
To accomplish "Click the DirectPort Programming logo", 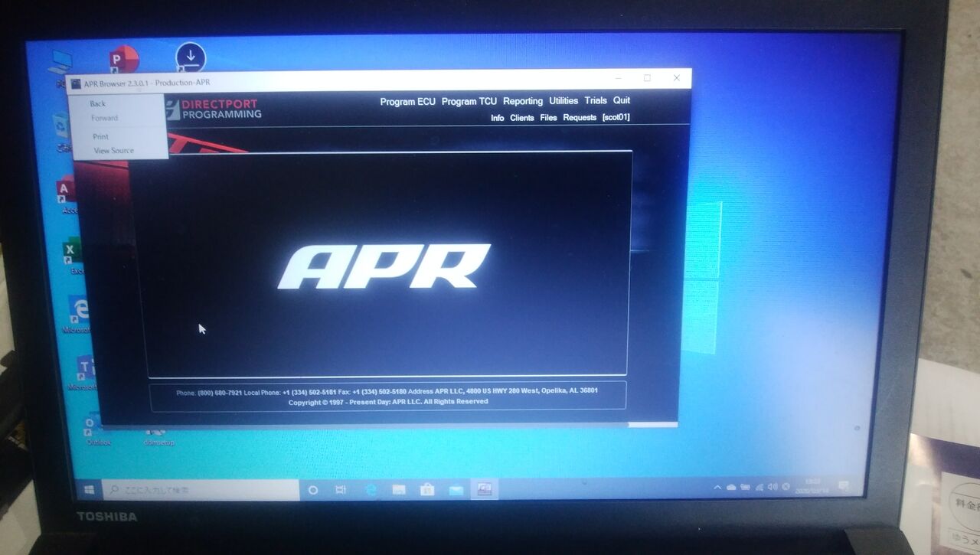I will tap(214, 109).
